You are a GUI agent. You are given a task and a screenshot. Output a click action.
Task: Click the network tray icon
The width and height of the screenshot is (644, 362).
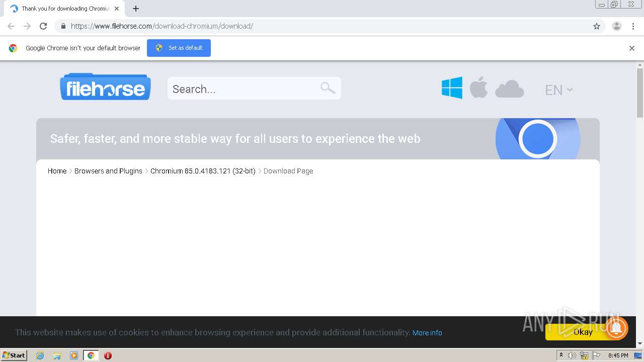coord(584,355)
